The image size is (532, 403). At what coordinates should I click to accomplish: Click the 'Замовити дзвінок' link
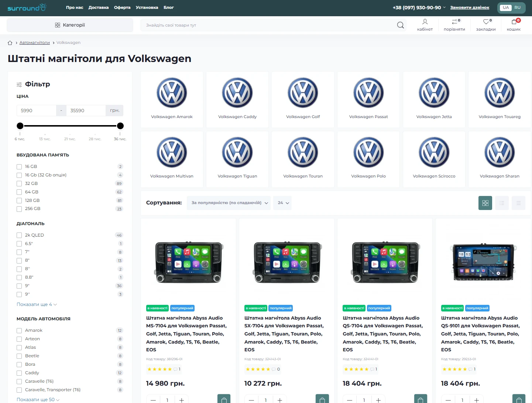[x=470, y=7]
